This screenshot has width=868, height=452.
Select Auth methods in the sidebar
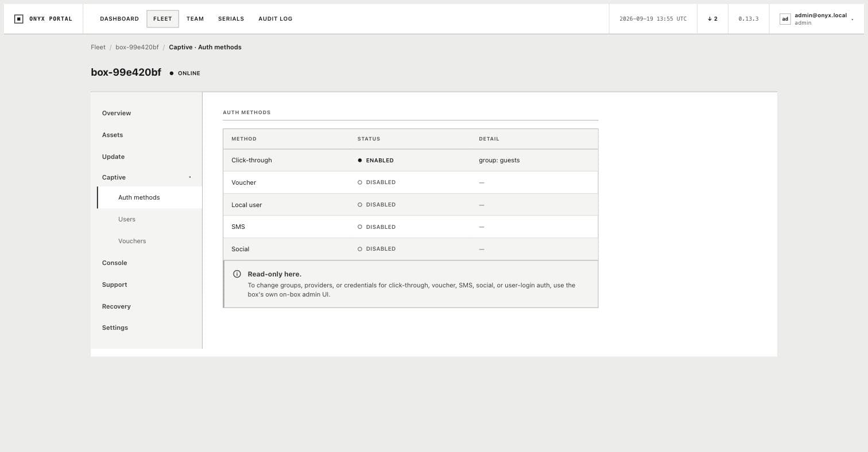pyautogui.click(x=150, y=198)
